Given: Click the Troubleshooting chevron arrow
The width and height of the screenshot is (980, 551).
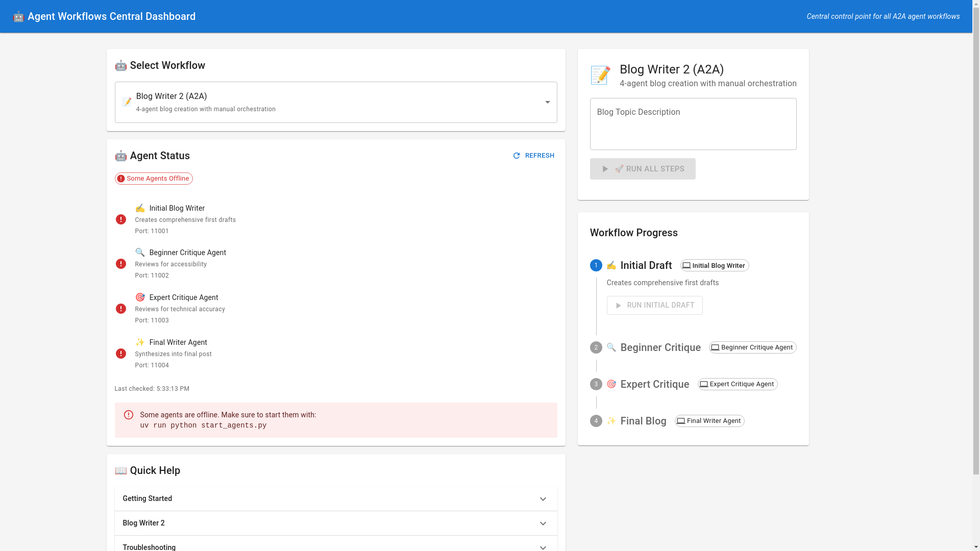Looking at the screenshot, I should click(x=543, y=547).
